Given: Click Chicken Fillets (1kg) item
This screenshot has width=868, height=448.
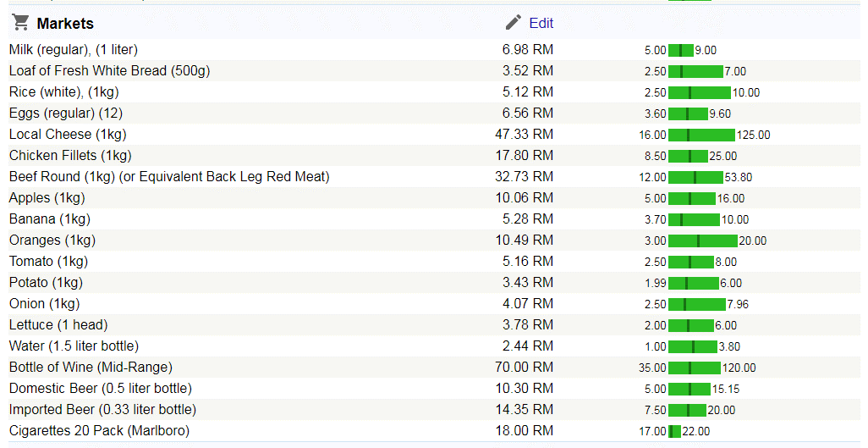Looking at the screenshot, I should pos(70,155).
